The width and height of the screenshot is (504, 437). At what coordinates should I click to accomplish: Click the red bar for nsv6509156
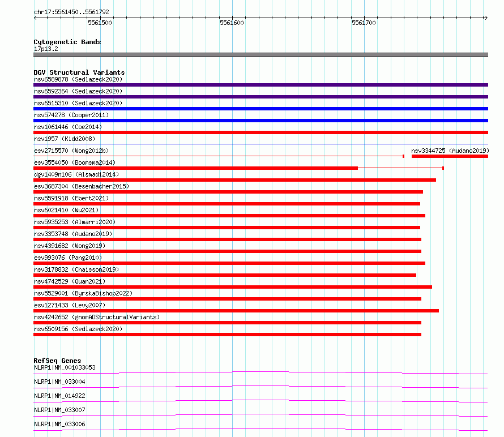pos(227,335)
